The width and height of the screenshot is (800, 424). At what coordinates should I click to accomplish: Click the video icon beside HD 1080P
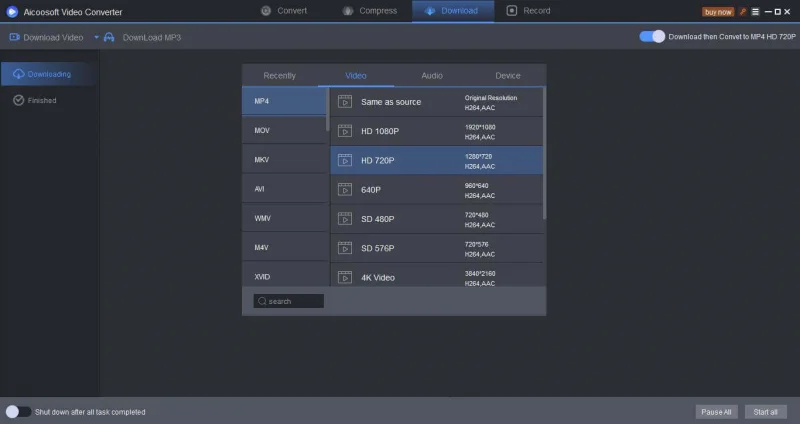(344, 131)
